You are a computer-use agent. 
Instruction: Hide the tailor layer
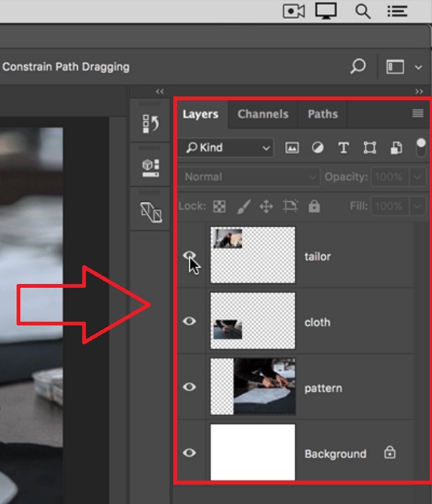(x=189, y=255)
